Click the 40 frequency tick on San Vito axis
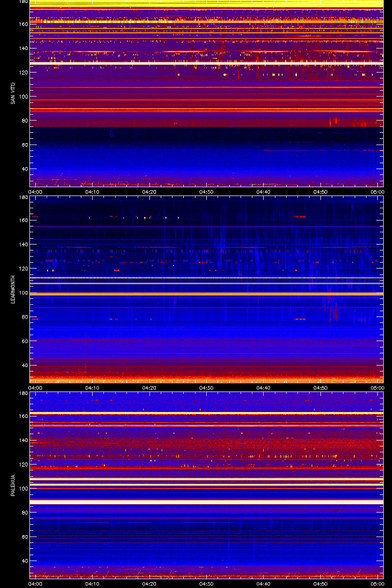The height and width of the screenshot is (588, 392). (x=24, y=169)
